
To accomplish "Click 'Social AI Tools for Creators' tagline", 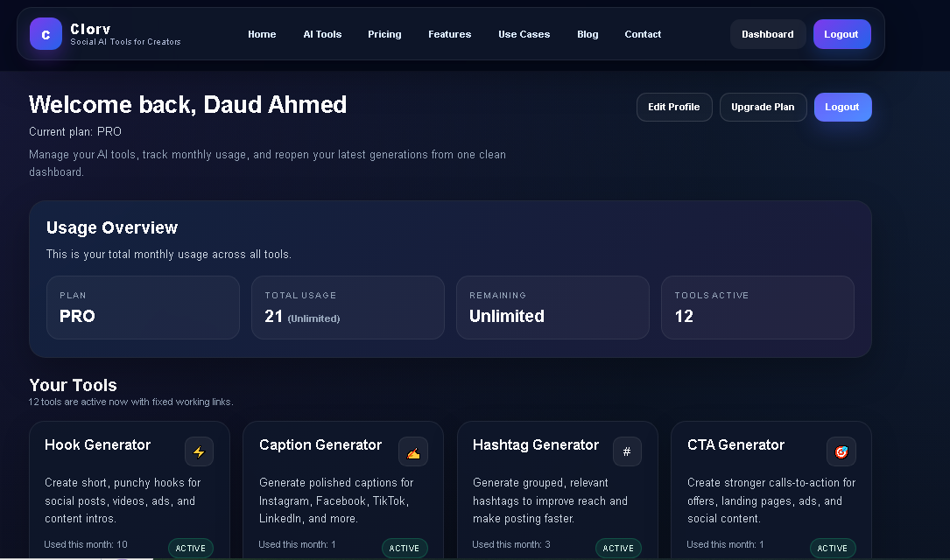I will [125, 42].
